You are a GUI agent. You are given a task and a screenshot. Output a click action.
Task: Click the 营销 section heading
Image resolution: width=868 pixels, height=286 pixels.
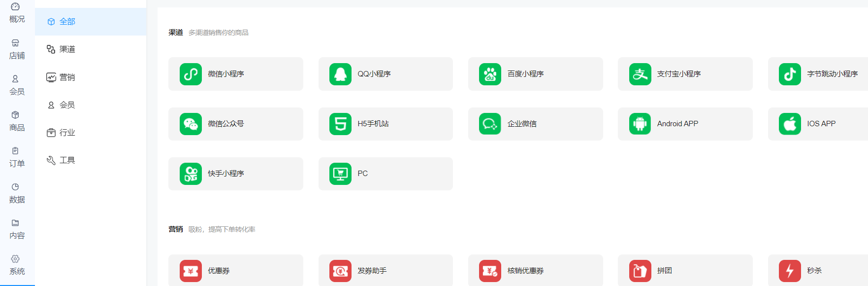[176, 229]
